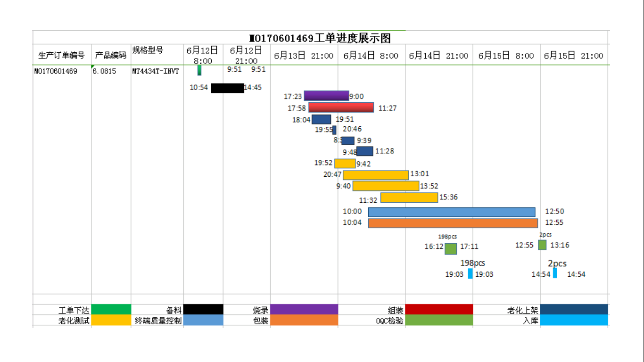644x362 pixels.
Task: Select the order number cell MO170601469
Action: [56, 71]
